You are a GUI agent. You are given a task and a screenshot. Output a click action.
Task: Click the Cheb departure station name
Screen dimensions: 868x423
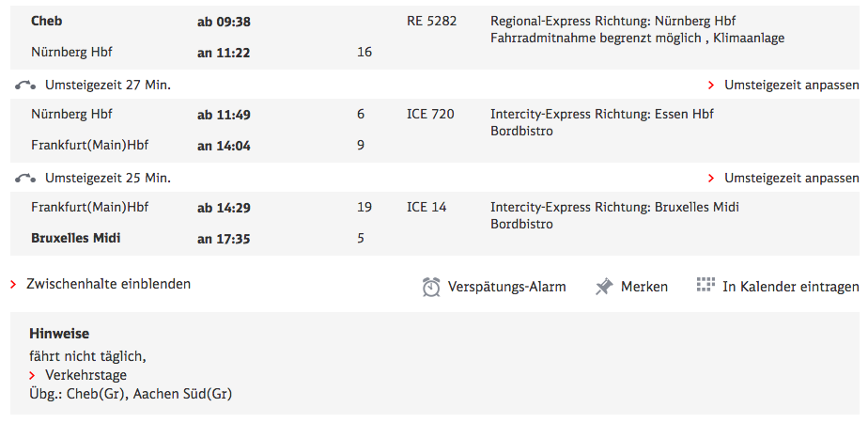(x=47, y=21)
